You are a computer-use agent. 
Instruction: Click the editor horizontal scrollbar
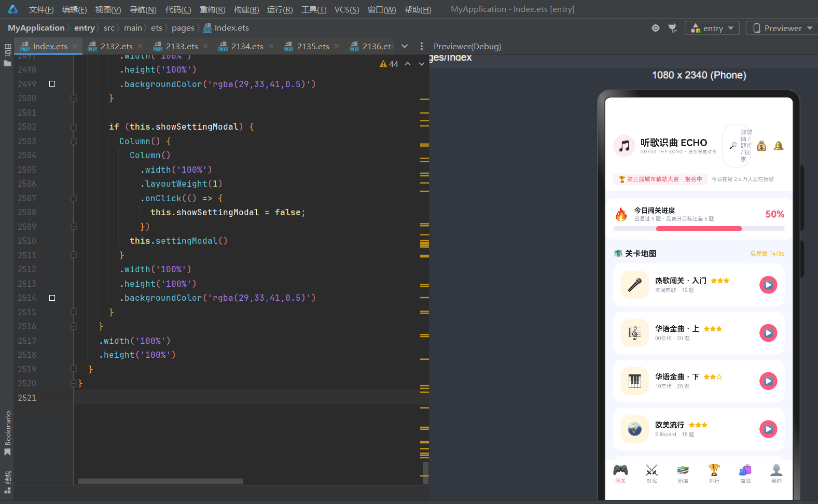[161, 481]
